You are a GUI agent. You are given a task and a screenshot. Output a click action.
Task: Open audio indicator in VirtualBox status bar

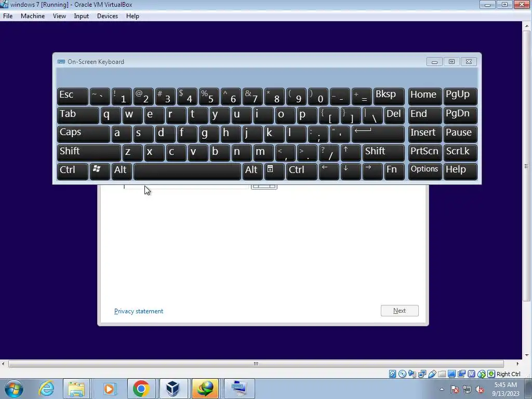click(x=412, y=374)
